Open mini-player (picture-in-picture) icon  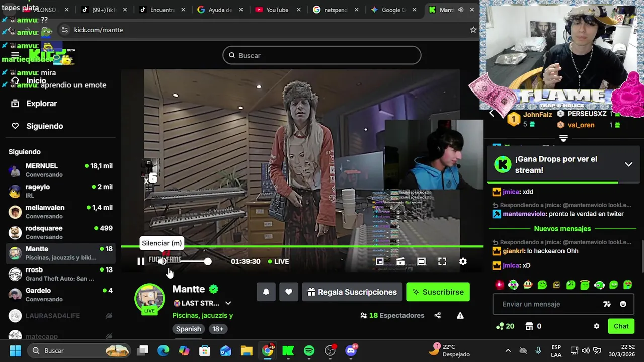pyautogui.click(x=380, y=261)
